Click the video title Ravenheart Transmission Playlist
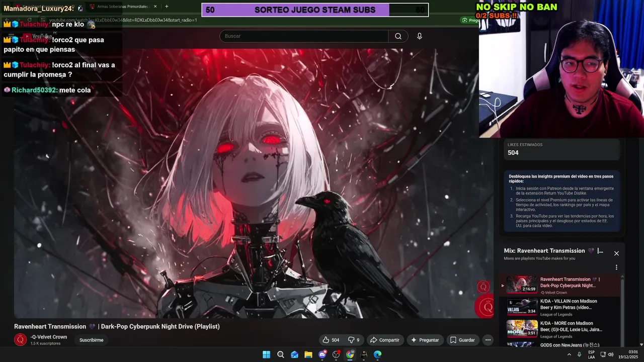Image resolution: width=644 pixels, height=362 pixels. tap(117, 326)
